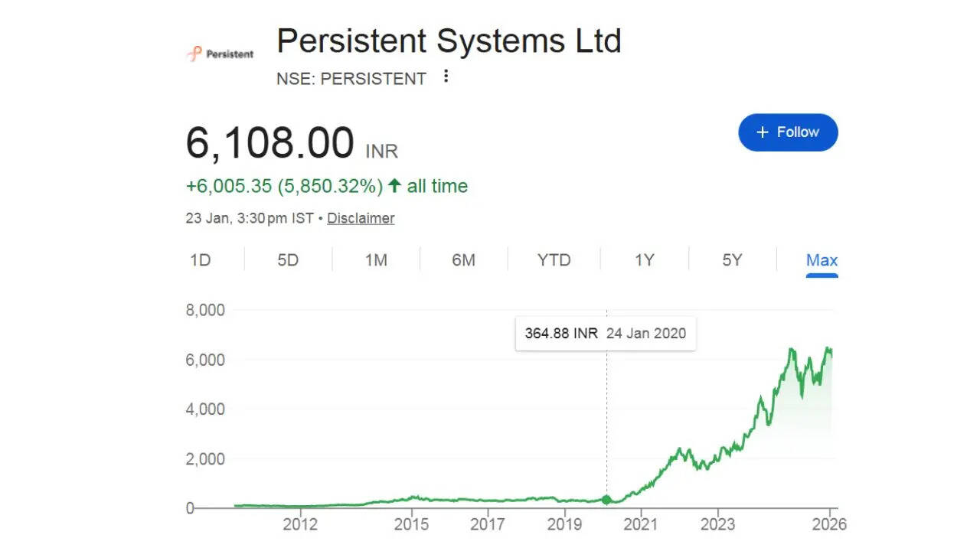980x551 pixels.
Task: Show the 1M chart view
Action: (376, 260)
